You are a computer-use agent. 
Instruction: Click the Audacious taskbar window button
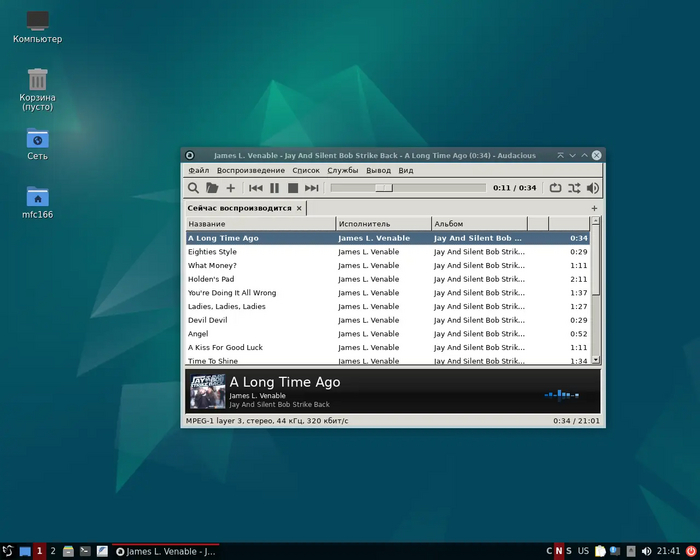tap(166, 552)
